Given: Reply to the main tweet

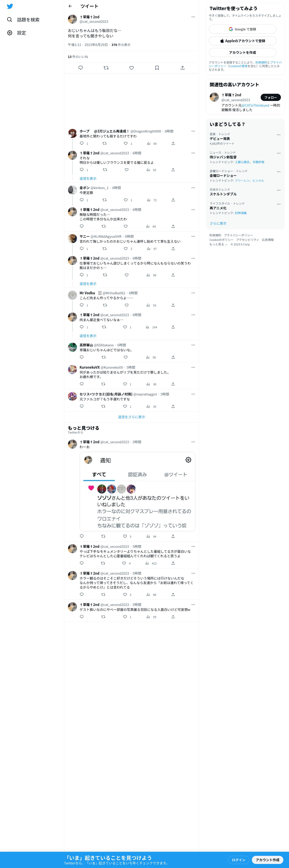Looking at the screenshot, I should (x=80, y=68).
